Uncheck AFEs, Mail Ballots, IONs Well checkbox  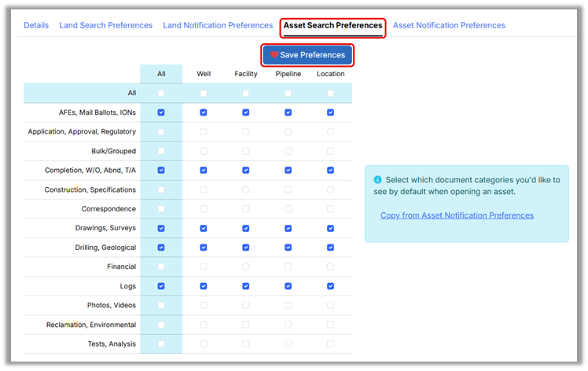tap(204, 112)
